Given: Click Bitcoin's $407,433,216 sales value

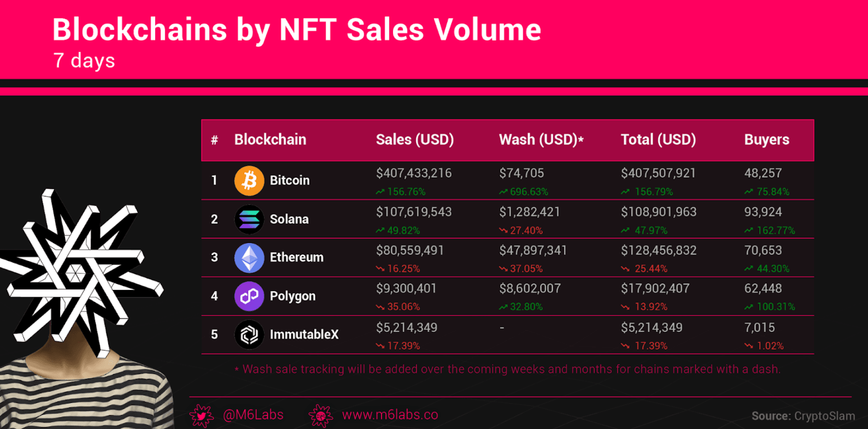Looking at the screenshot, I should click(x=413, y=173).
